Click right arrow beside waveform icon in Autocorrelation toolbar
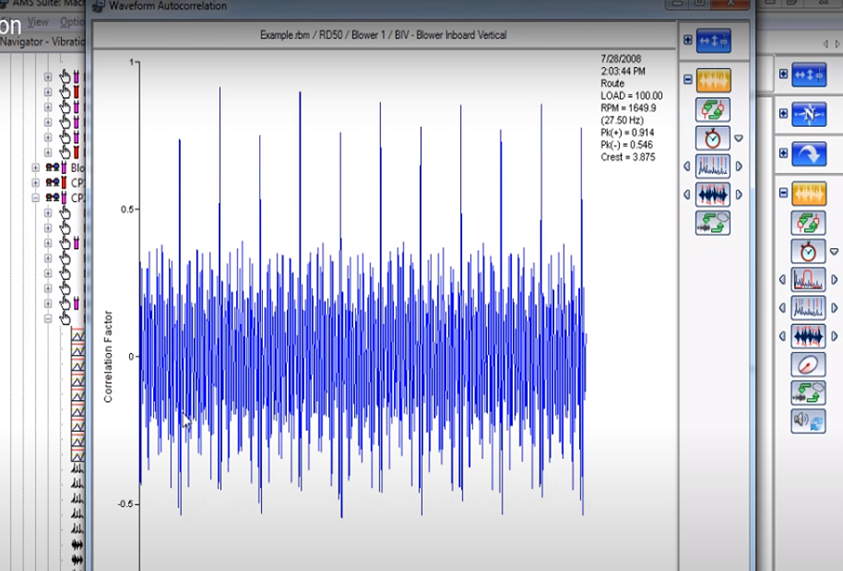Screen dimensions: 843x571 pos(739,195)
